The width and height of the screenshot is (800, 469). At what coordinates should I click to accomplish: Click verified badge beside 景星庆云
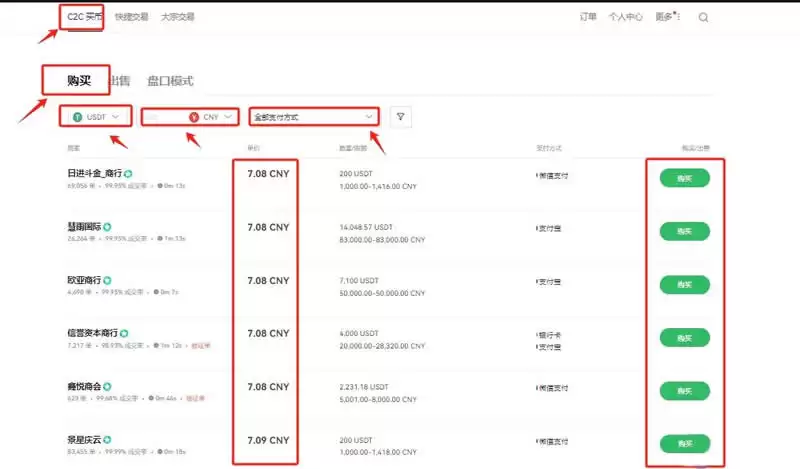(x=107, y=439)
